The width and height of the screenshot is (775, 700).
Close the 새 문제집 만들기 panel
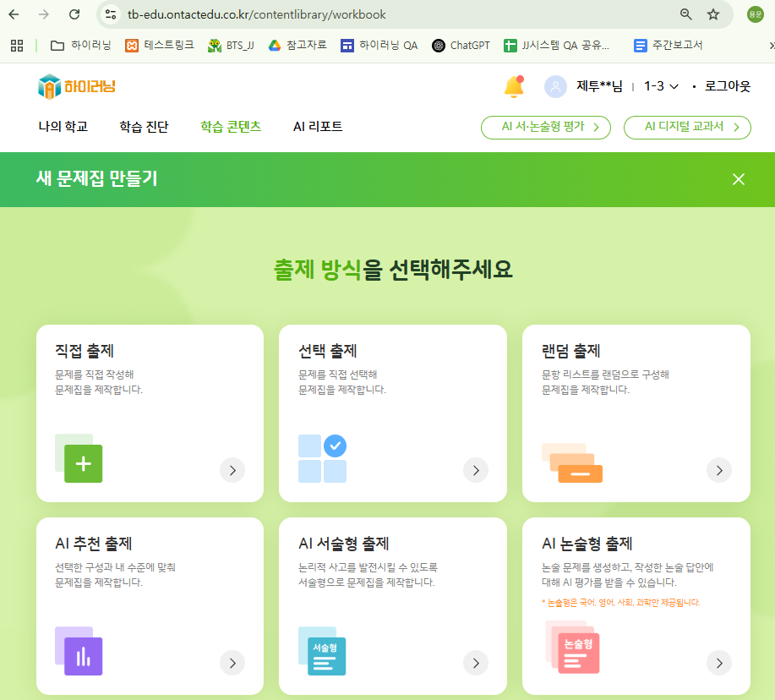[739, 179]
